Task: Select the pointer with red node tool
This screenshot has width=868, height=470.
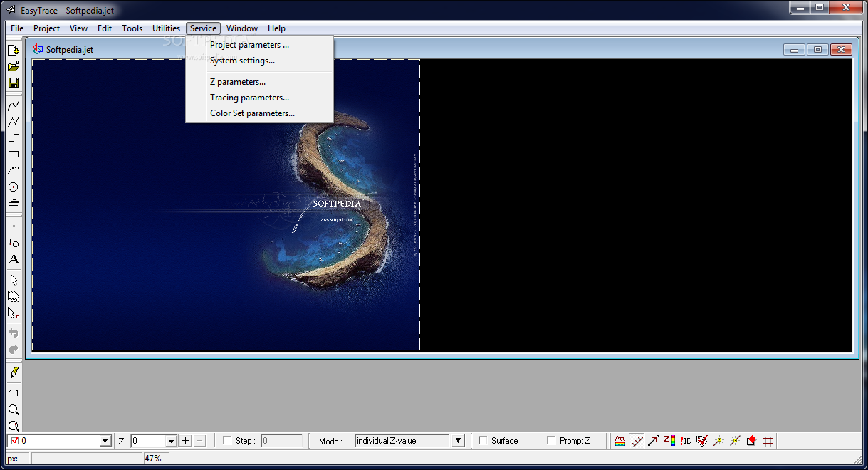Action: click(x=13, y=313)
